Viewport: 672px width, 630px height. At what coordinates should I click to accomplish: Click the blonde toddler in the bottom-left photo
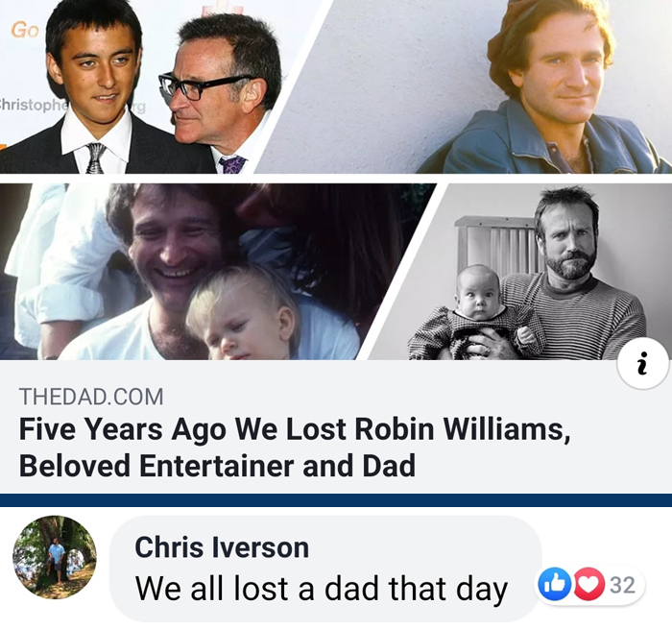click(x=240, y=312)
